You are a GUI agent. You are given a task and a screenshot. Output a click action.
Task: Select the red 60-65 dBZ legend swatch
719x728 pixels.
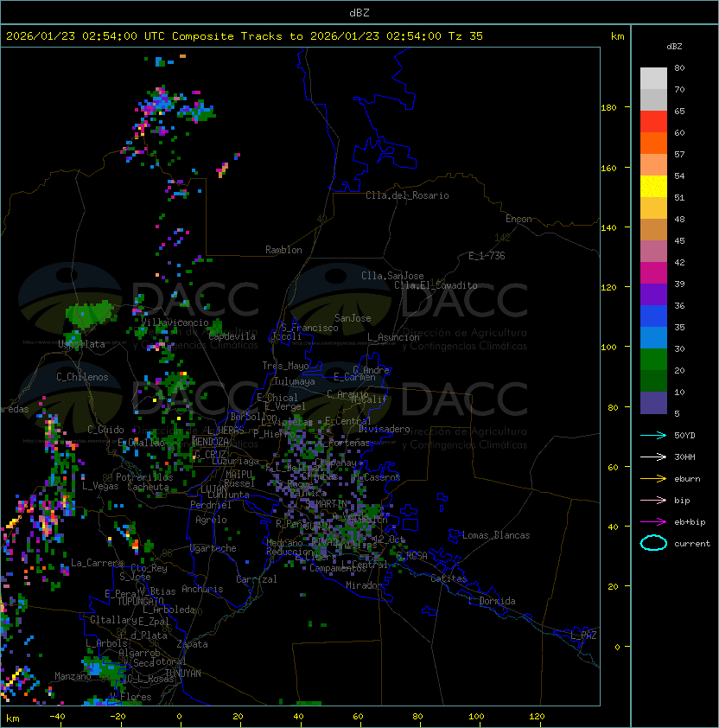(653, 122)
